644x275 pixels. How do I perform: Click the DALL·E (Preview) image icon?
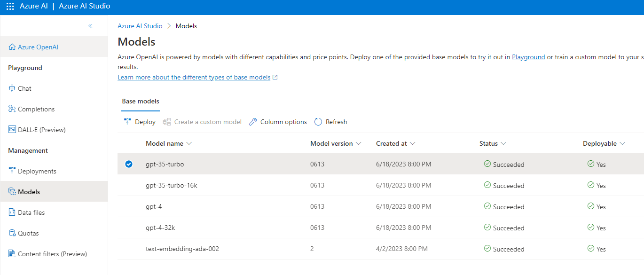click(12, 130)
